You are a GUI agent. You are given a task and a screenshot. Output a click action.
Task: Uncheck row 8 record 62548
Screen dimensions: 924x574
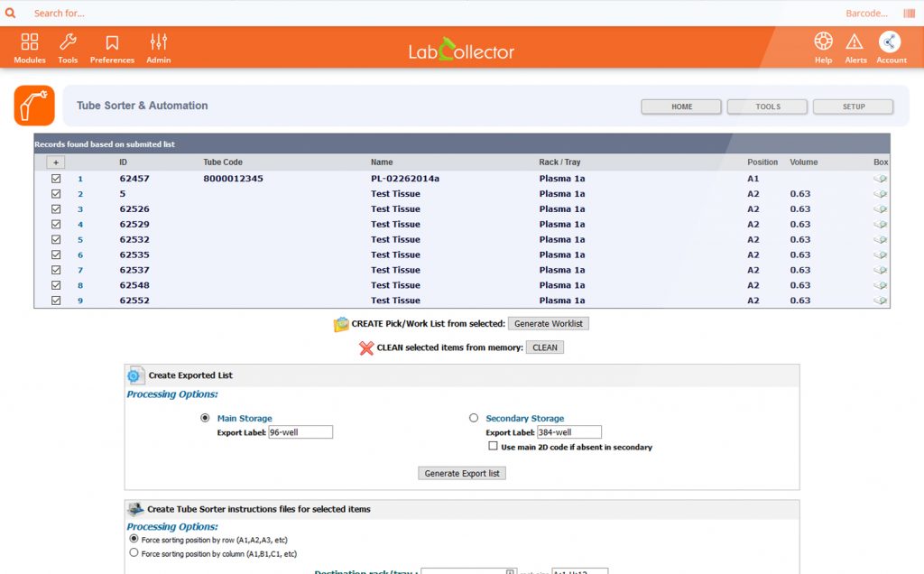[56, 285]
